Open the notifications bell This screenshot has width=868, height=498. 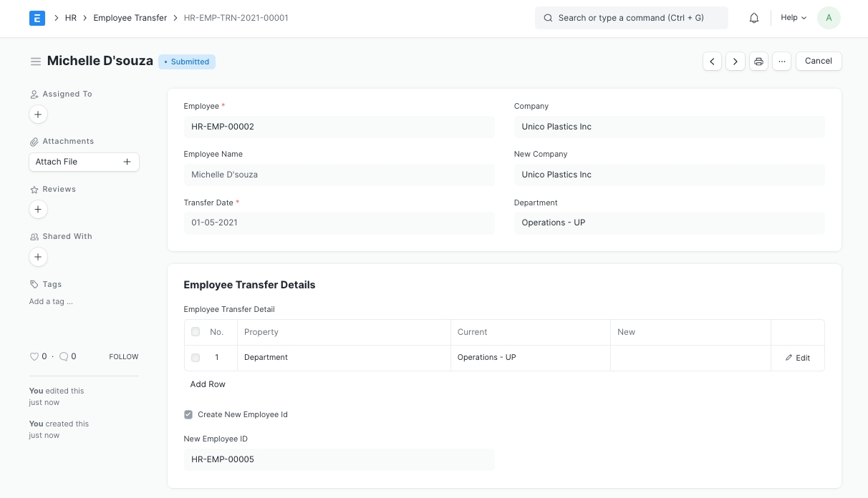[x=754, y=18]
